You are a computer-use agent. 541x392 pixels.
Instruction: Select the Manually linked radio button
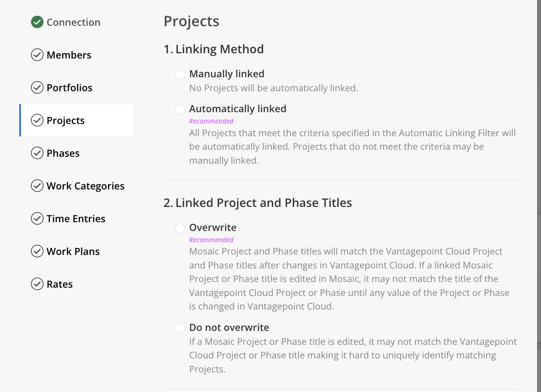pyautogui.click(x=180, y=75)
